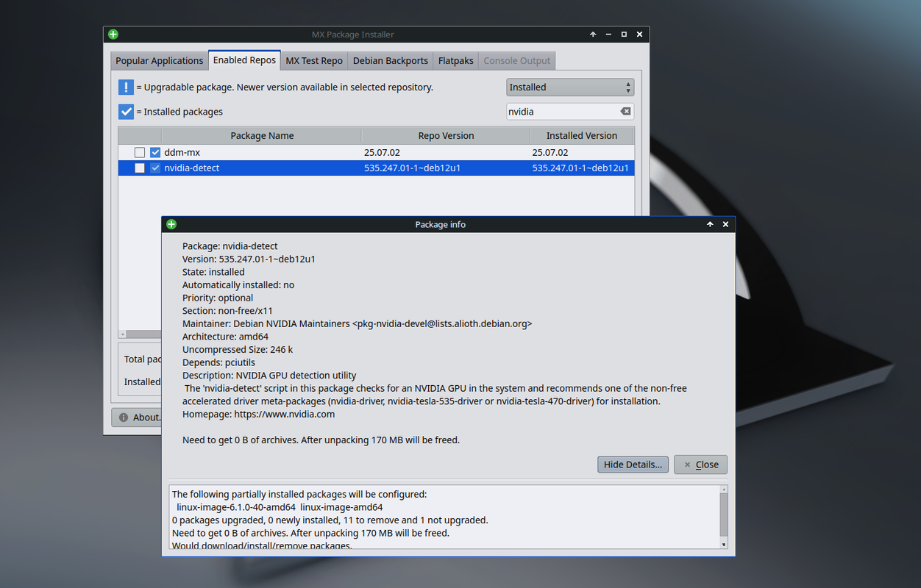This screenshot has height=588, width=921.
Task: Click the installed checkmark icon next to ddm-mx
Action: (x=155, y=152)
